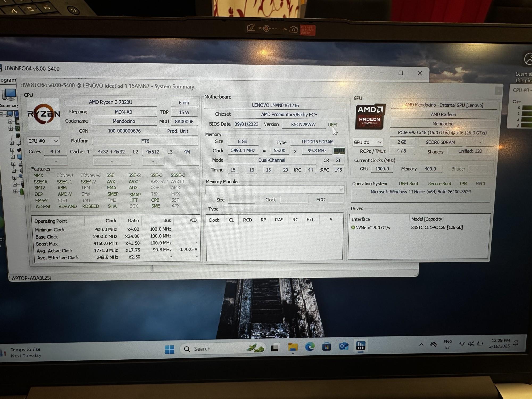Click the LPDDR5 SDRAM memory type field
This screenshot has width=532, height=399.
point(318,142)
